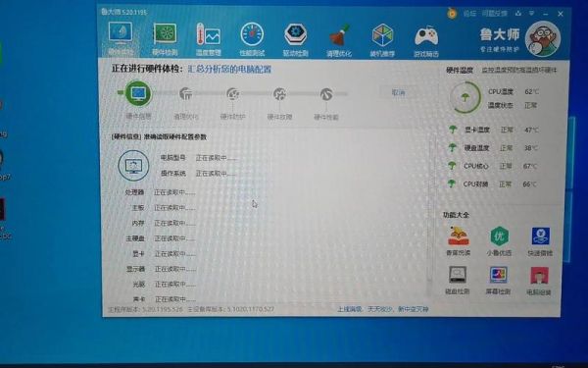
Task: Click the 清理优化 step icon
Action: (x=185, y=93)
